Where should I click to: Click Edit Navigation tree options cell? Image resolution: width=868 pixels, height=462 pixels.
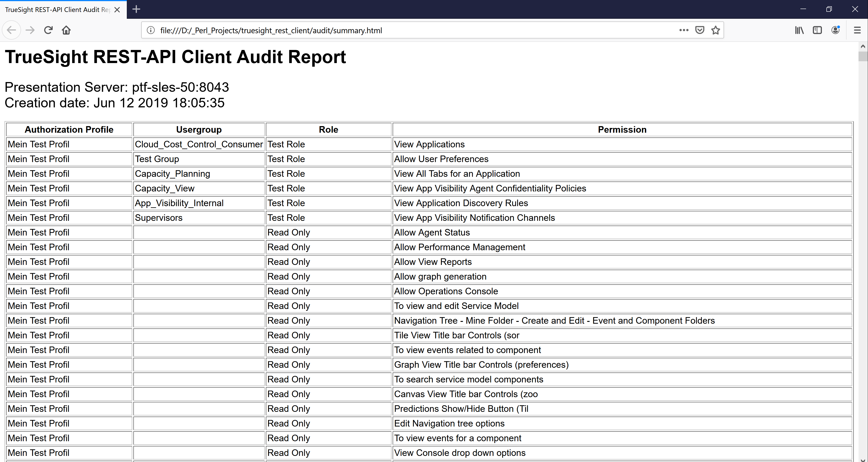(x=622, y=424)
